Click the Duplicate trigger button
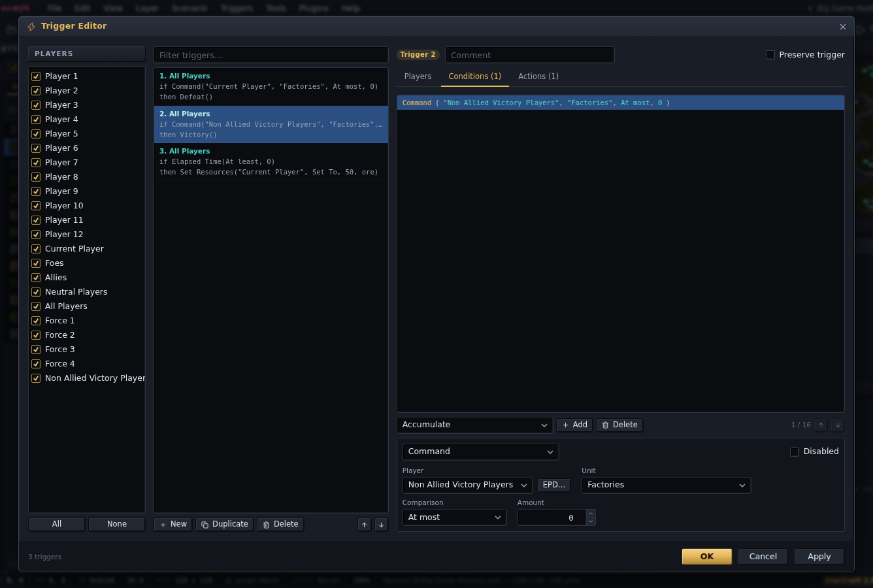 click(x=225, y=524)
